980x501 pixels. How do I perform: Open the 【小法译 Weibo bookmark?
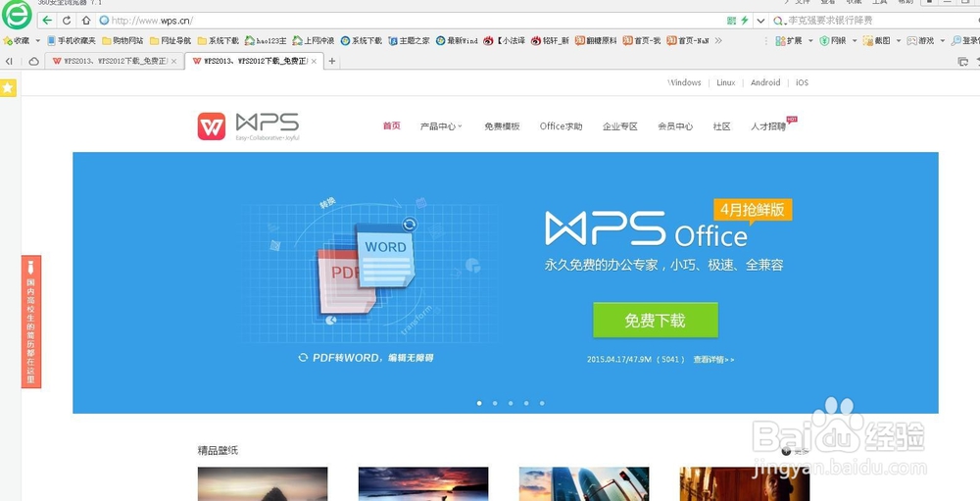click(x=505, y=40)
